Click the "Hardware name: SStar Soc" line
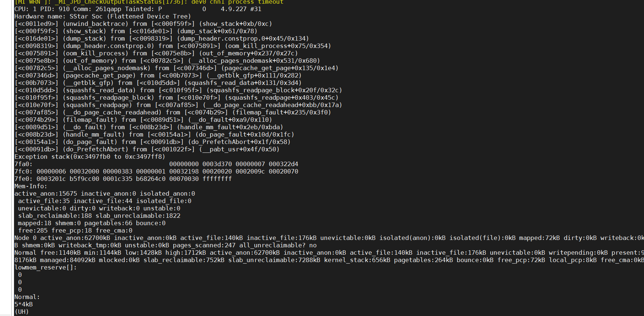Image resolution: width=644 pixels, height=316 pixels. [102, 16]
